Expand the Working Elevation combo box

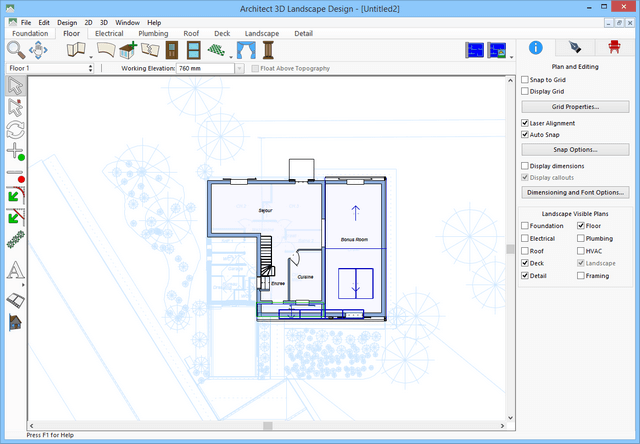pos(244,69)
